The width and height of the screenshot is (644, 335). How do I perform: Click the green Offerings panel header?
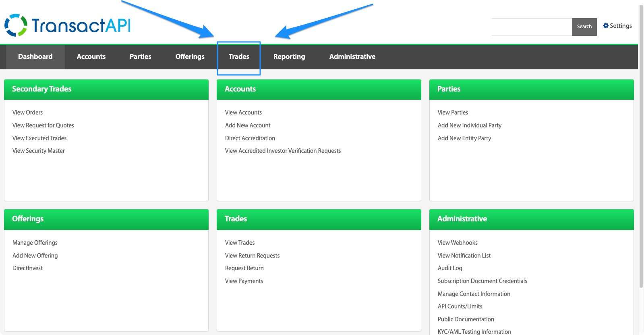106,219
